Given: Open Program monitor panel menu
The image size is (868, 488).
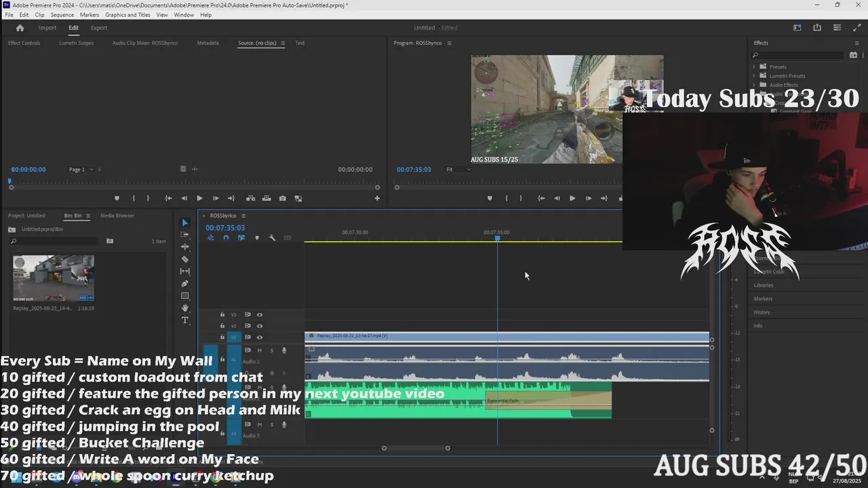Looking at the screenshot, I should pyautogui.click(x=449, y=43).
